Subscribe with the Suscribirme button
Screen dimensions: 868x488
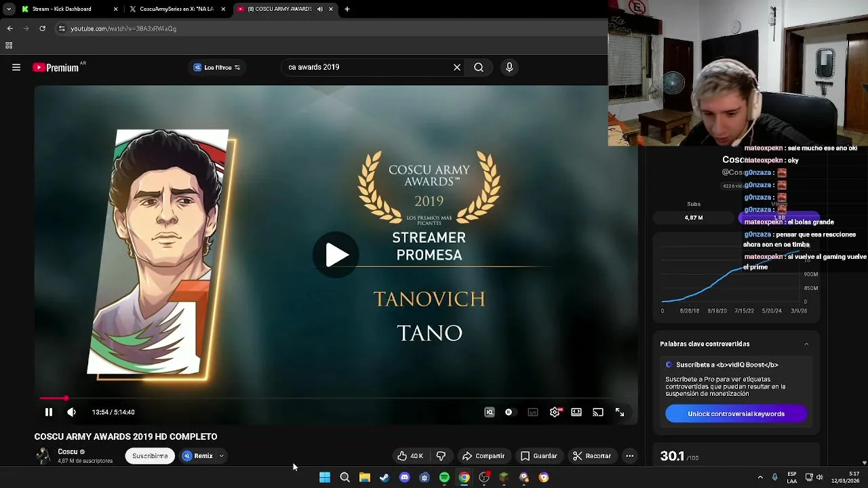(x=150, y=456)
